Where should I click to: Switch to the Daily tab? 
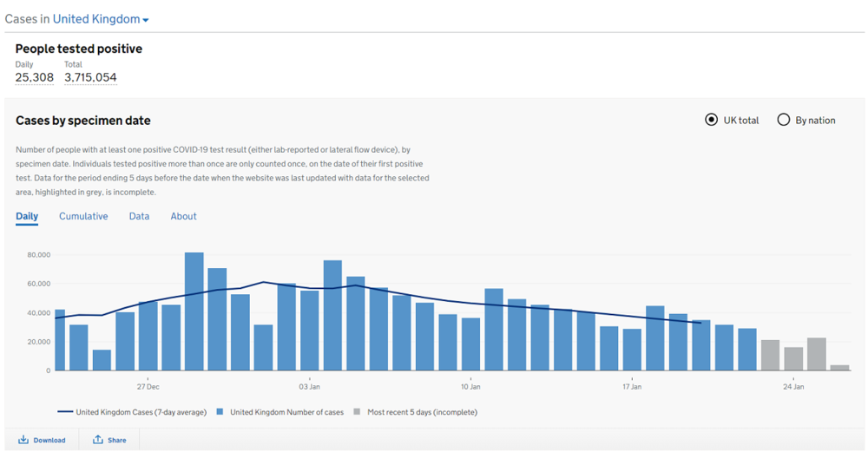(27, 216)
